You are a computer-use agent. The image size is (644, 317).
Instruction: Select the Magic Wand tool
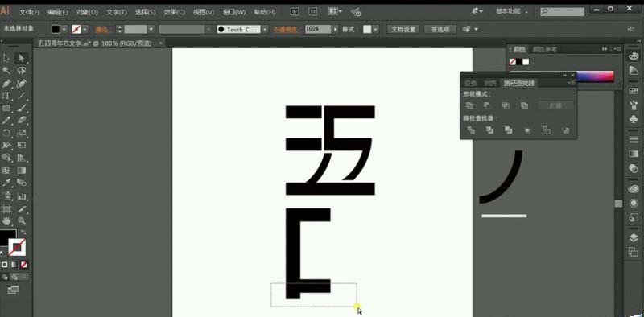[6, 71]
